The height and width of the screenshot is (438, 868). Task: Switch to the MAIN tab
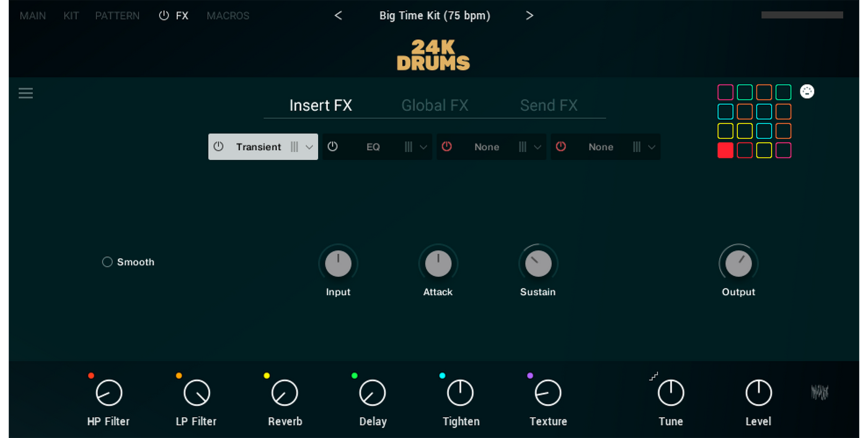point(33,16)
